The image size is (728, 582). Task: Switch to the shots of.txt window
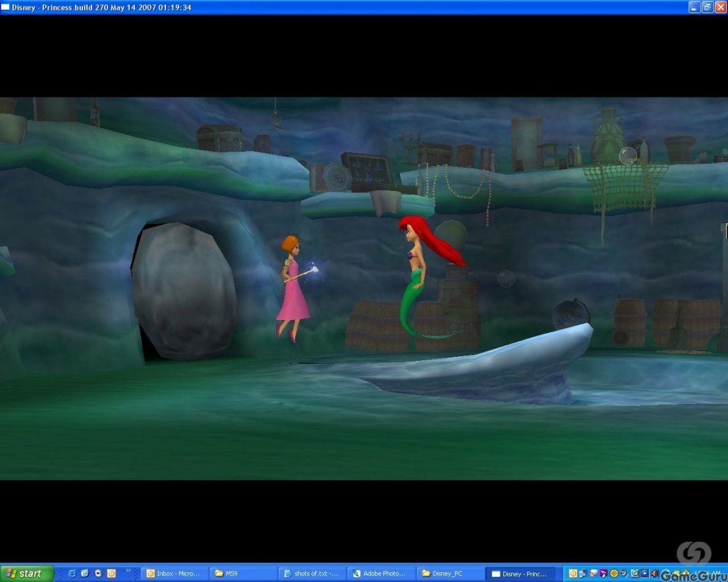[312, 573]
